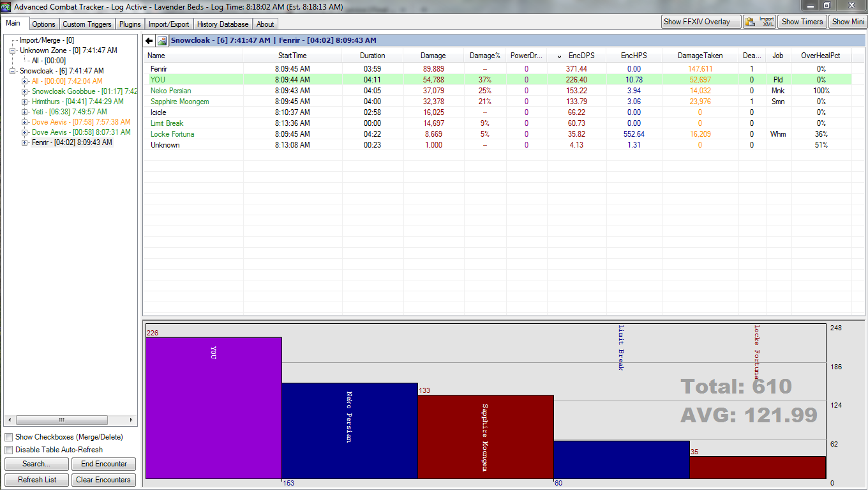This screenshot has width=868, height=490.
Task: Sort by the Damage column header
Action: (x=433, y=56)
